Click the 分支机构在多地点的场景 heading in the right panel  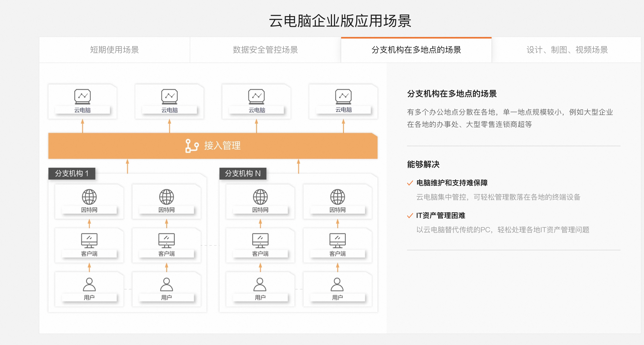452,94
